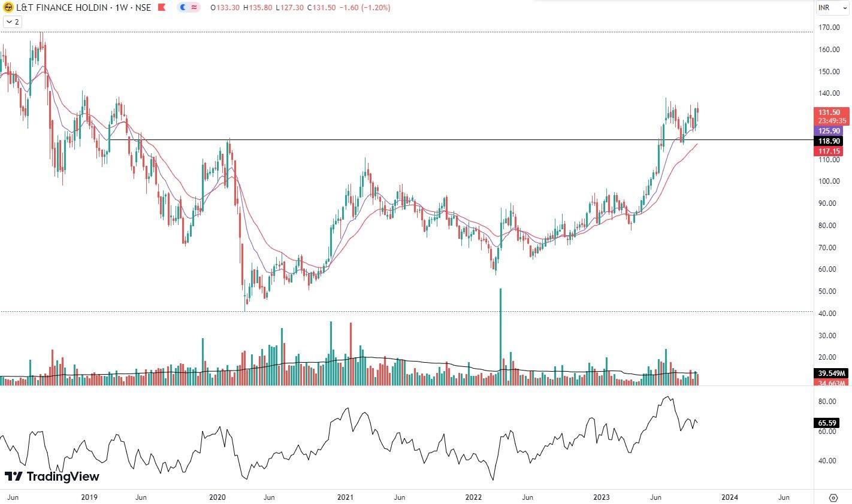Viewport: 852px width, 504px height.
Task: Click the 2021 label on time axis
Action: 345,497
